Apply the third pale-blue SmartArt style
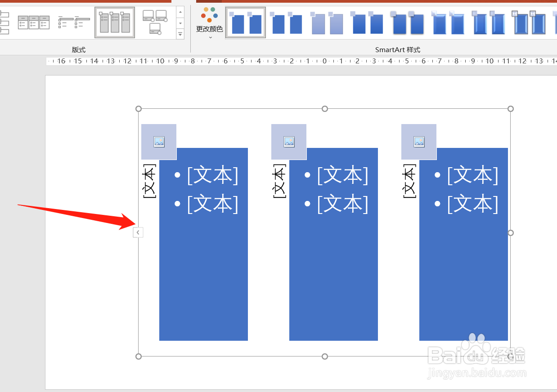Screen dimensions: 557x392 click(x=327, y=22)
